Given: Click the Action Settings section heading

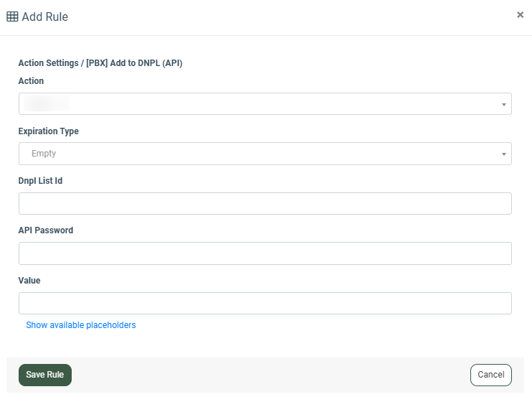Looking at the screenshot, I should tap(100, 63).
